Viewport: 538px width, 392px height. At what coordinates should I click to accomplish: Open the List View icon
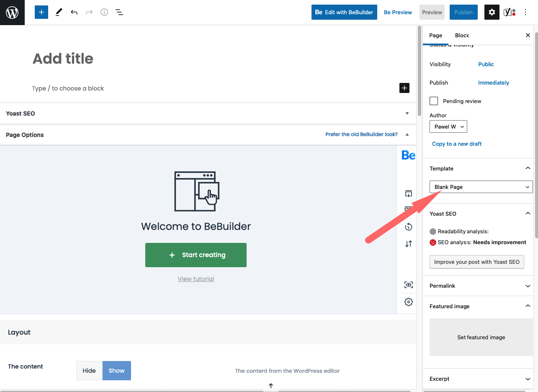tap(119, 12)
